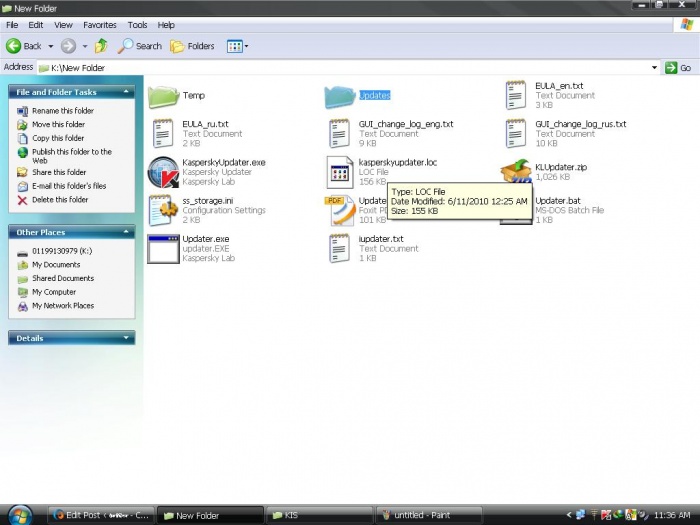Select the kasperskyupdater.loc file icon

[x=340, y=172]
